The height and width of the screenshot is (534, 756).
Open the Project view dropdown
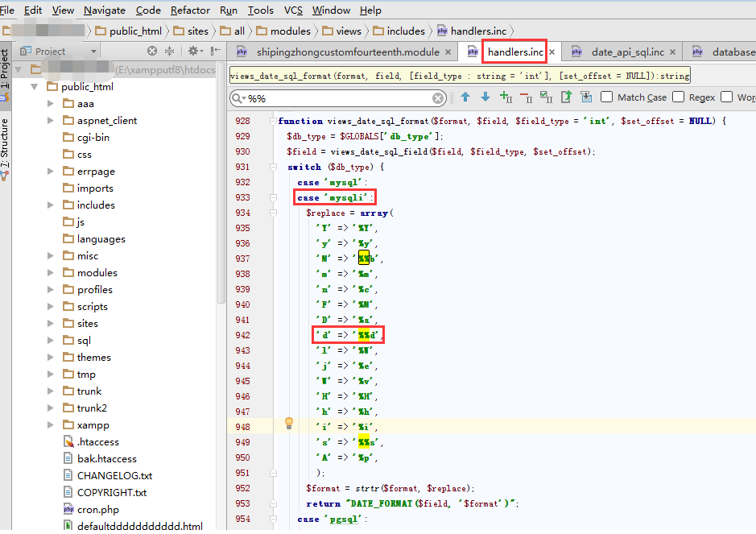coord(93,51)
